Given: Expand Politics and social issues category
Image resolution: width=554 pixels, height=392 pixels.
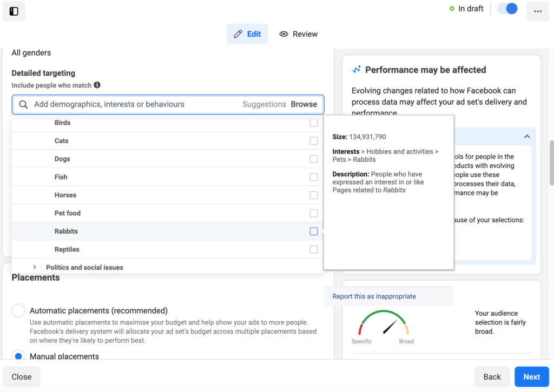Looking at the screenshot, I should coord(35,267).
